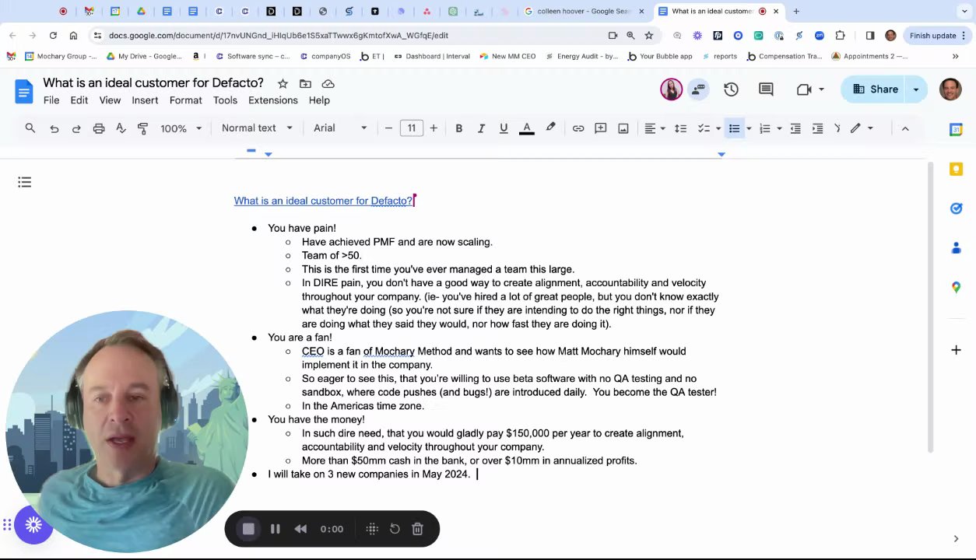The image size is (976, 560).
Task: Increase the font size with plus
Action: coord(434,128)
